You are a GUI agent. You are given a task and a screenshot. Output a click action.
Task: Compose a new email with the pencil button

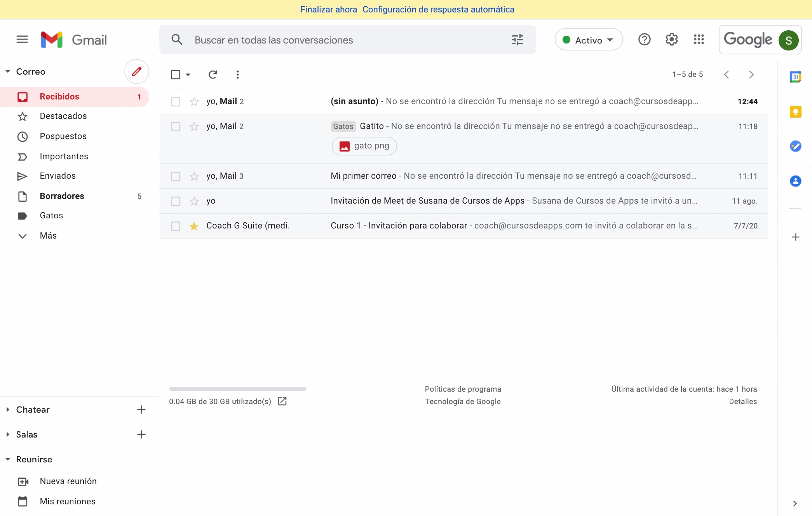pos(136,71)
